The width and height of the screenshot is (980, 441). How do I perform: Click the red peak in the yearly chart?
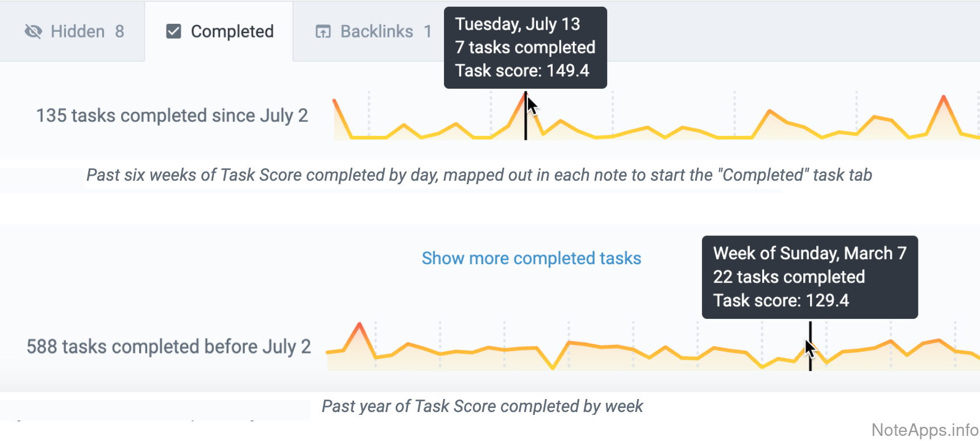click(x=359, y=324)
